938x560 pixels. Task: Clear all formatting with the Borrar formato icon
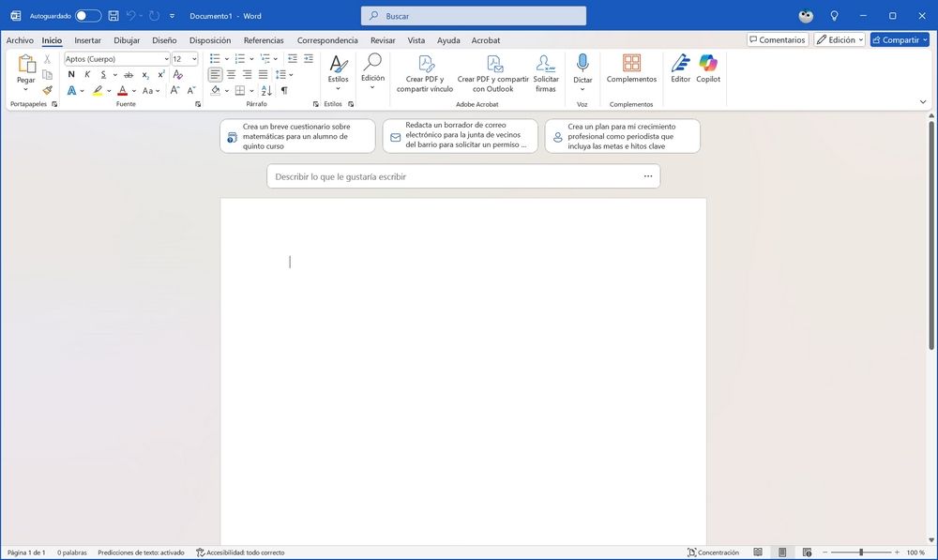[x=177, y=74]
